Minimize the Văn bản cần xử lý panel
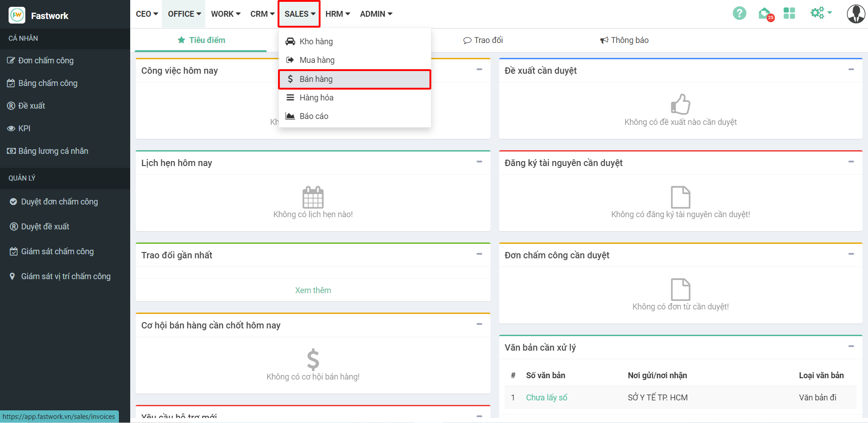The height and width of the screenshot is (423, 868). (x=851, y=347)
